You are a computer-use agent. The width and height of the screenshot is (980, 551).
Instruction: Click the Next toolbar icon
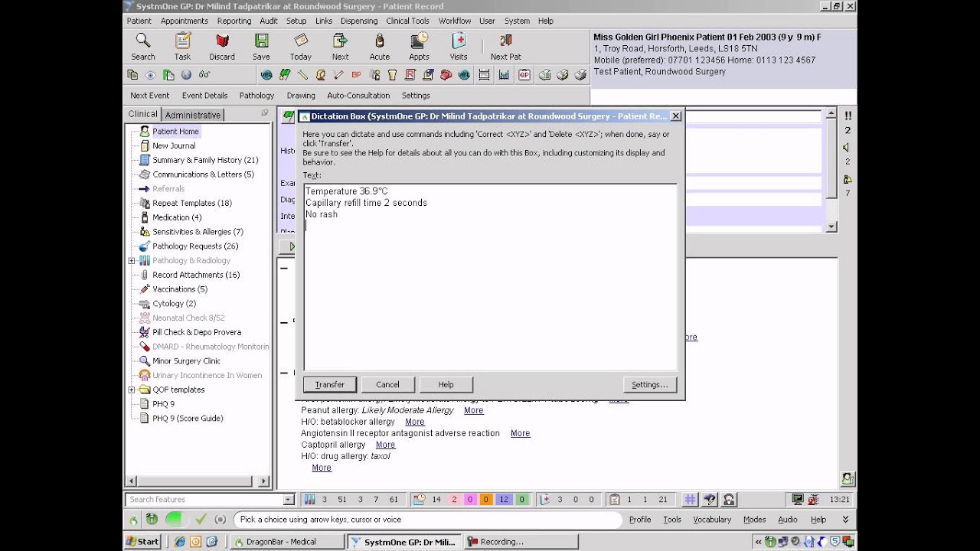(341, 47)
